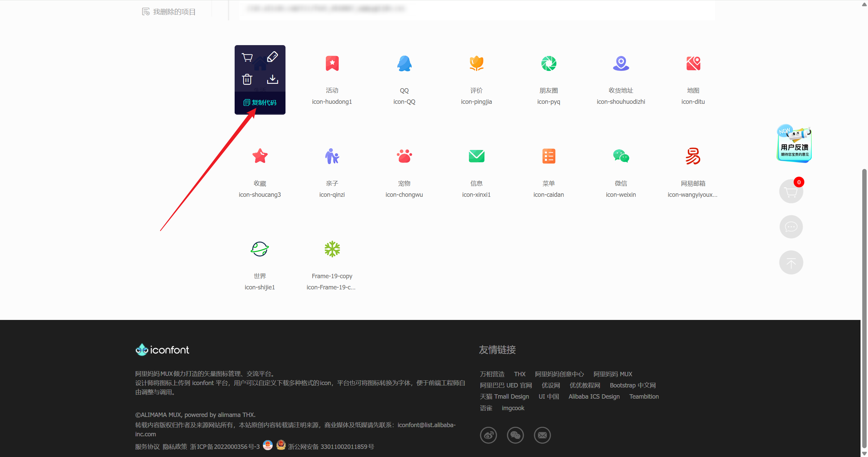
Task: Click the back-to-top arrow button
Action: coord(791,263)
